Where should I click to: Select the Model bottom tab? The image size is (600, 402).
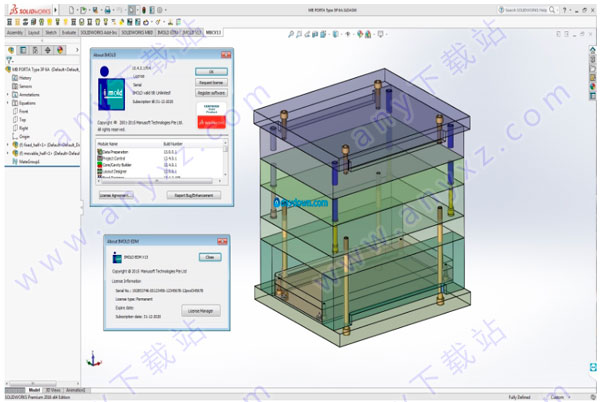click(34, 390)
